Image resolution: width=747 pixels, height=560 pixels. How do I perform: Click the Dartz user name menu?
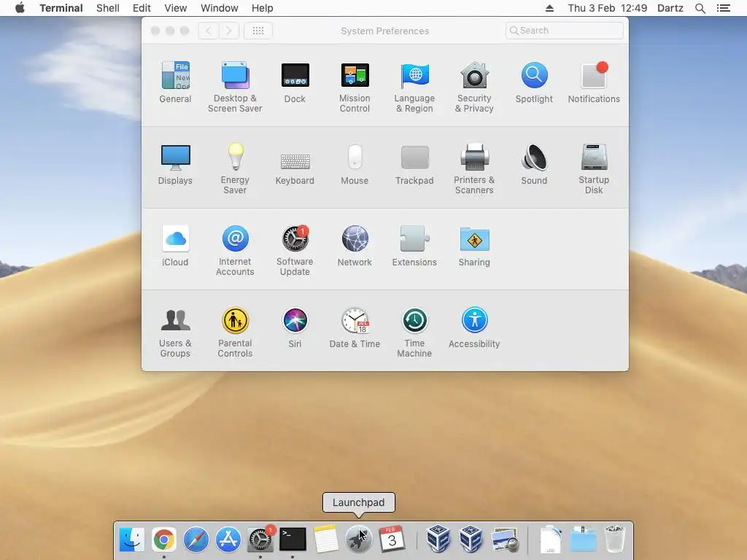(670, 8)
